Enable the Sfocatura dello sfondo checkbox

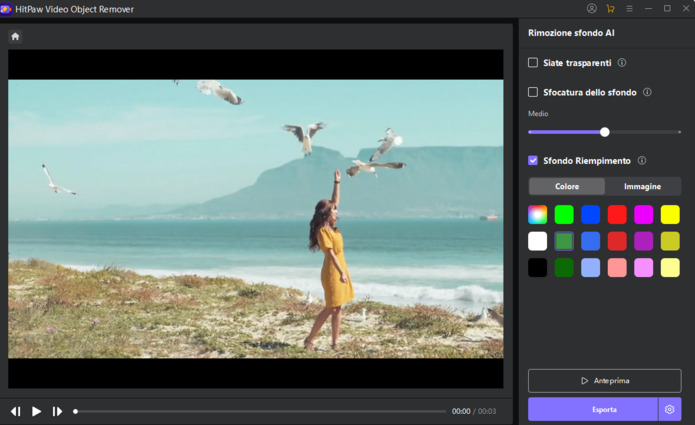pos(533,92)
